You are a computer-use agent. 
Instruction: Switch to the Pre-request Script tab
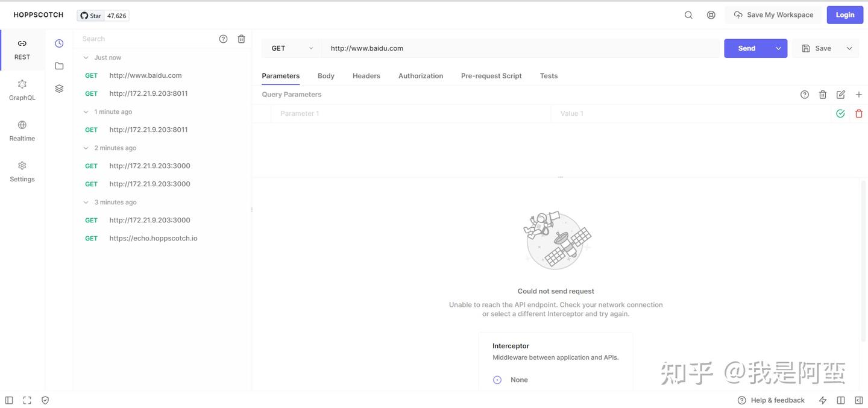[x=491, y=75]
